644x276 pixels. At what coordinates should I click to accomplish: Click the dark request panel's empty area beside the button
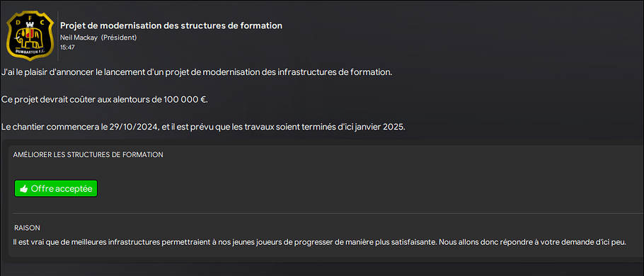point(369,188)
